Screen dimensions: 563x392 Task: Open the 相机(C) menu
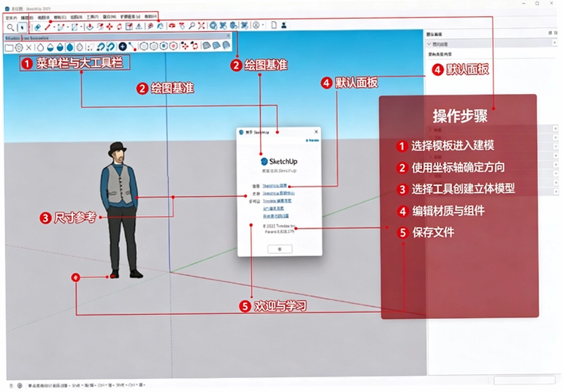coord(60,18)
